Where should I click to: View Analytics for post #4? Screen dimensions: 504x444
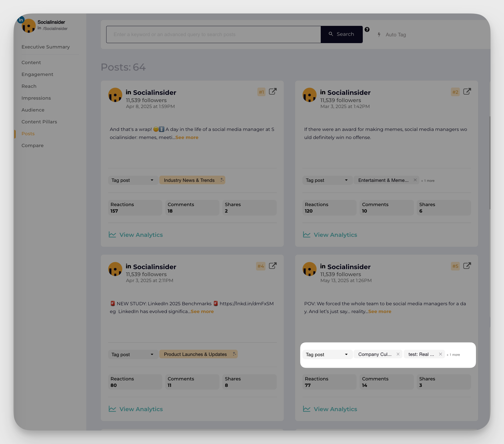136,409
